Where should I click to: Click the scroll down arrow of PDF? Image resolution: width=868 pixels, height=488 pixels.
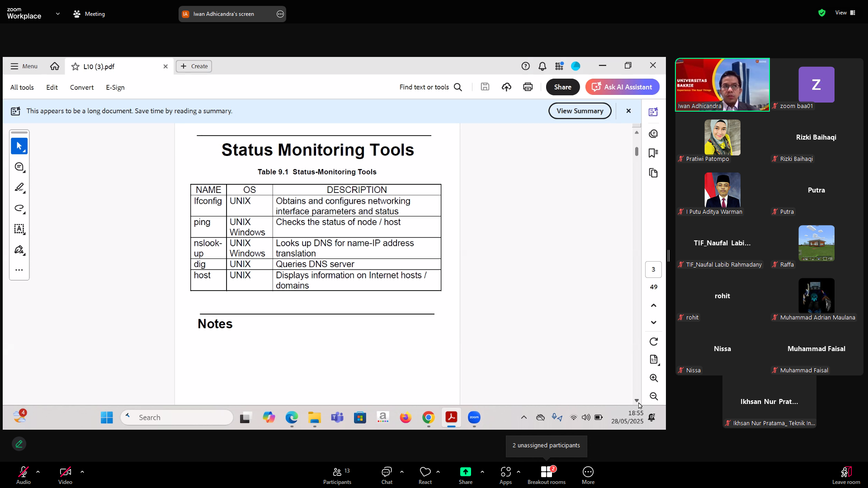[637, 400]
